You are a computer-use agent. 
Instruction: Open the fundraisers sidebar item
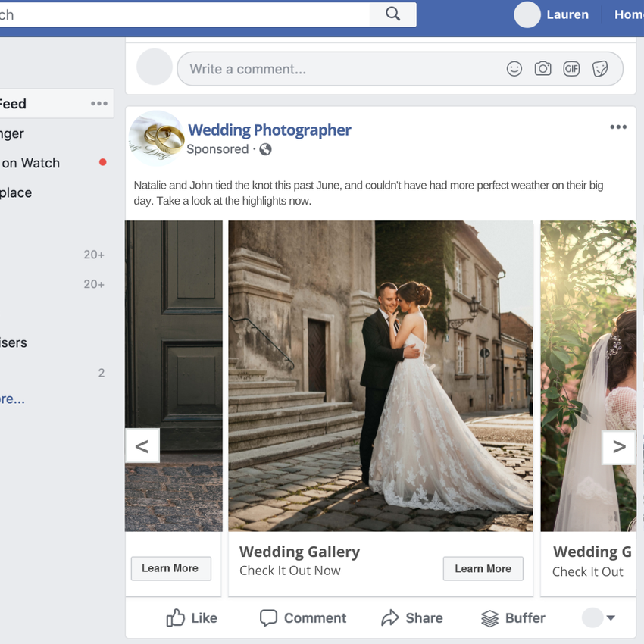[14, 342]
